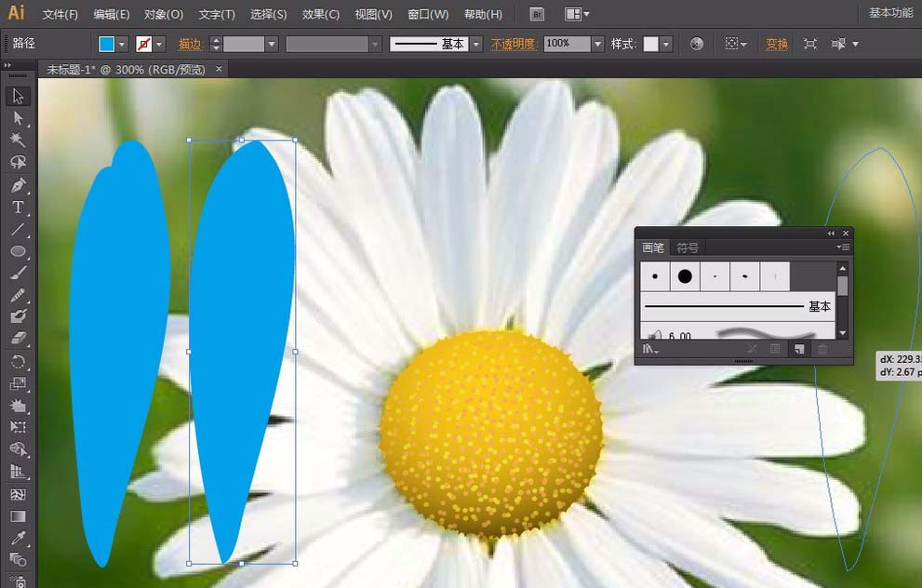
Task: Choose the Ellipse tool
Action: 18,251
